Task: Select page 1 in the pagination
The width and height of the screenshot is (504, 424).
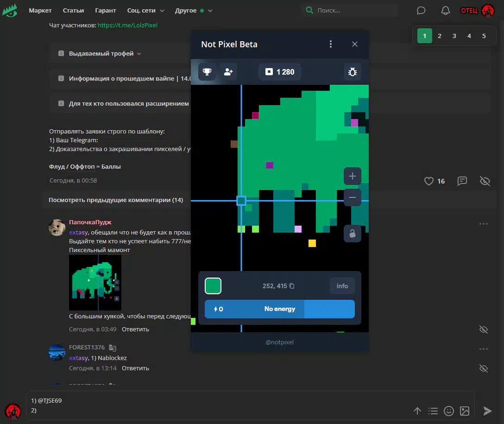Action: click(425, 36)
